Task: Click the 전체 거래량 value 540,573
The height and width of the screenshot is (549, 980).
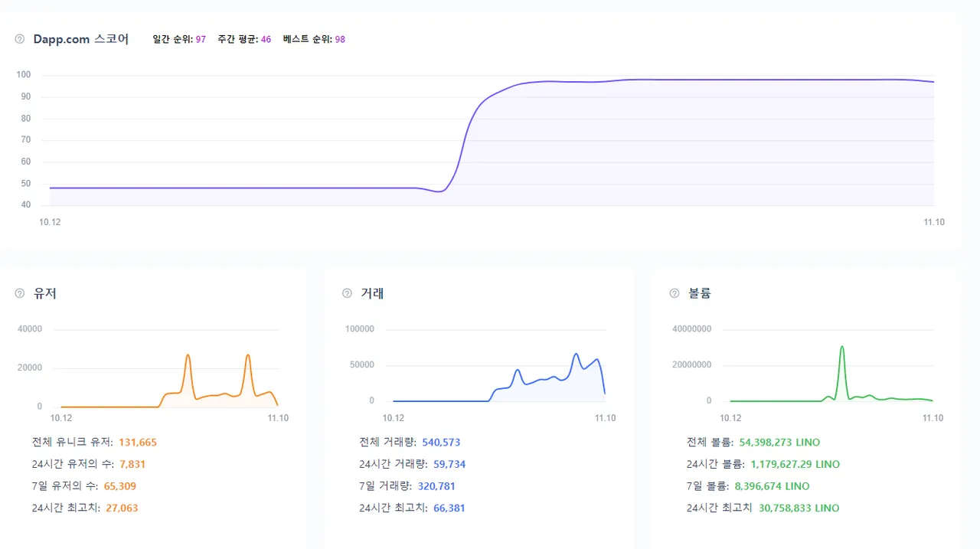Action: (441, 443)
